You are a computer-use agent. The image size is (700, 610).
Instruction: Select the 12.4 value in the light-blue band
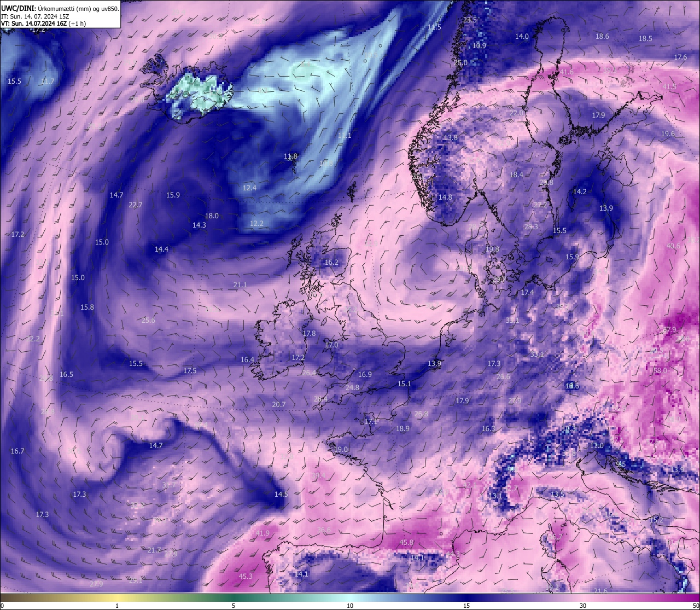pos(249,188)
